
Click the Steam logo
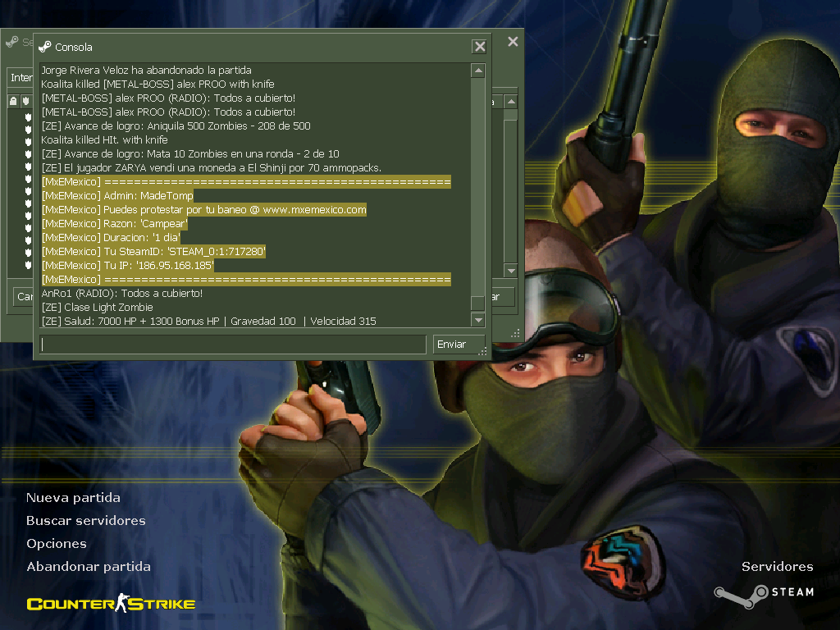(765, 596)
